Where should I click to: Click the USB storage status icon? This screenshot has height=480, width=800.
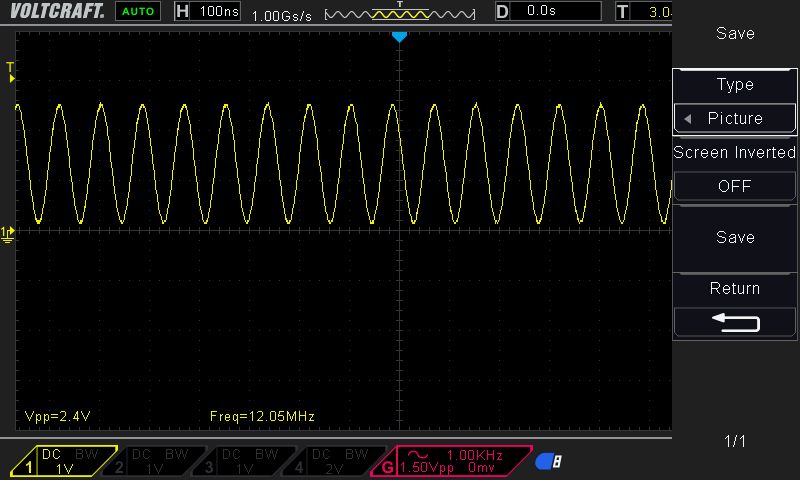(548, 461)
